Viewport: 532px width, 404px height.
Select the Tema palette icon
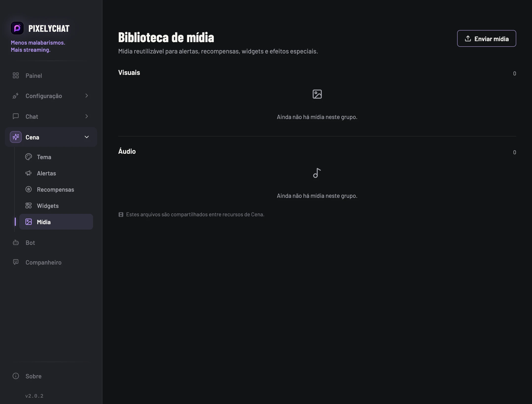[x=29, y=157]
